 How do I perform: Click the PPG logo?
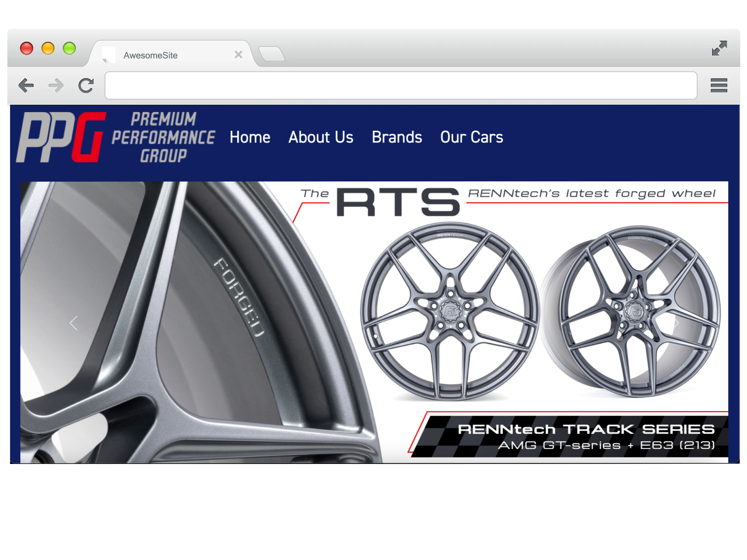pyautogui.click(x=61, y=137)
